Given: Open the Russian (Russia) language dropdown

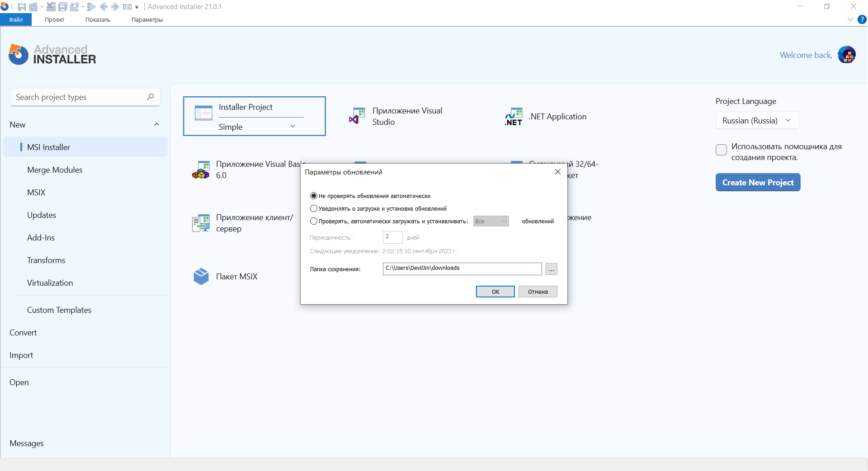Looking at the screenshot, I should click(757, 121).
